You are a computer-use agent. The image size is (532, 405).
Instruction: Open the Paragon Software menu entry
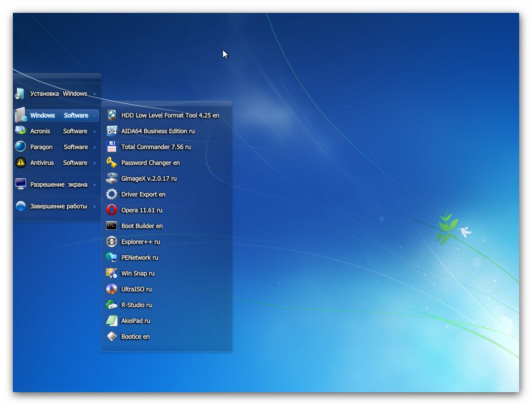pyautogui.click(x=58, y=147)
